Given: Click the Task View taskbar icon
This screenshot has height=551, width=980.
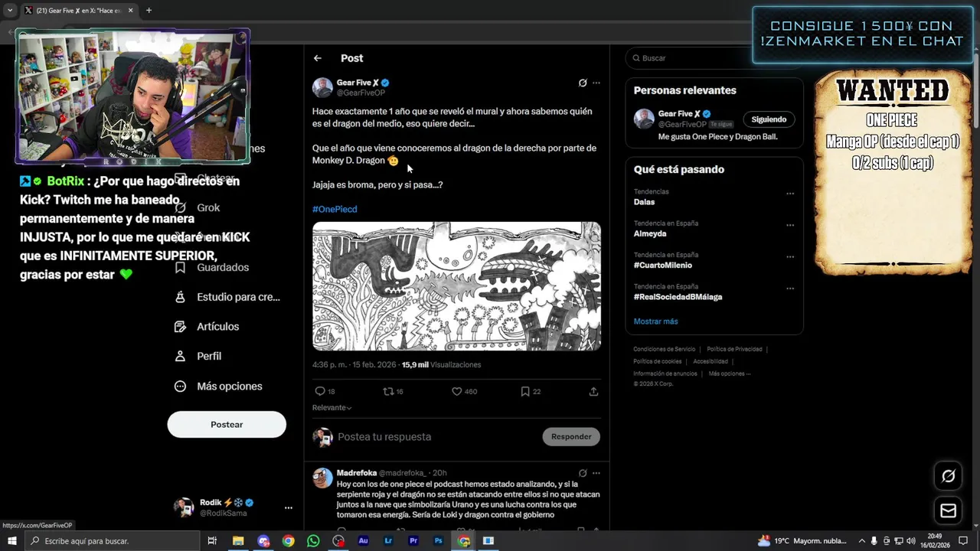Looking at the screenshot, I should [x=212, y=541].
